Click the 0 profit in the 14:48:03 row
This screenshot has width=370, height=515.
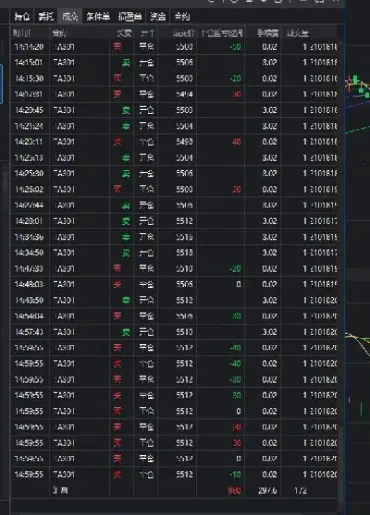pyautogui.click(x=239, y=284)
